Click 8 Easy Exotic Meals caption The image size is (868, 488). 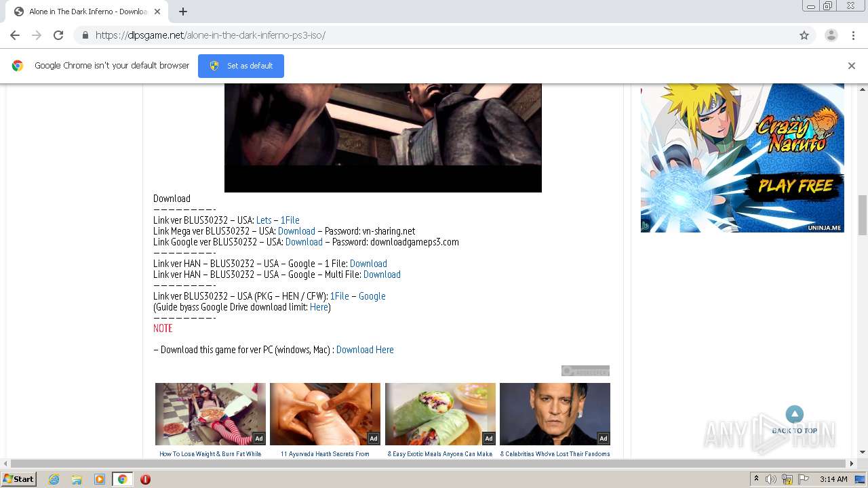click(440, 454)
